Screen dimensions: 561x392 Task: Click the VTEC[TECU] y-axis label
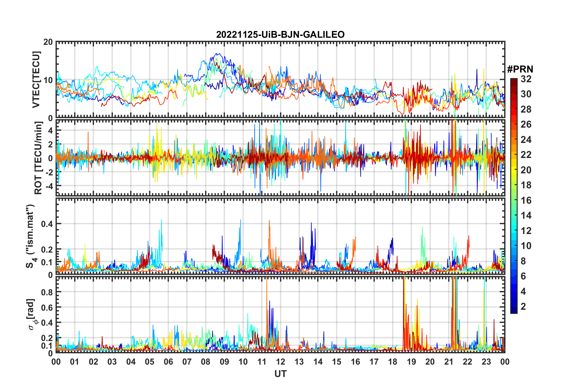tap(36, 80)
